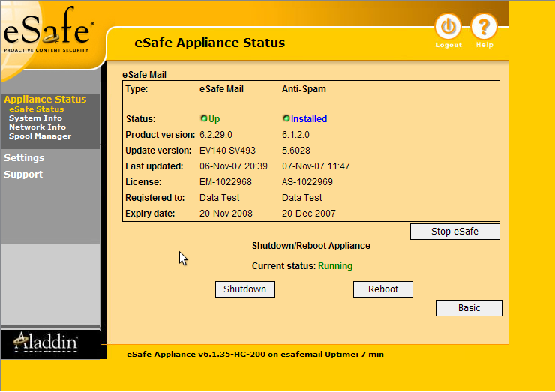The image size is (555, 392).
Task: Click expiry date 20-Nov-2008
Action: click(226, 214)
